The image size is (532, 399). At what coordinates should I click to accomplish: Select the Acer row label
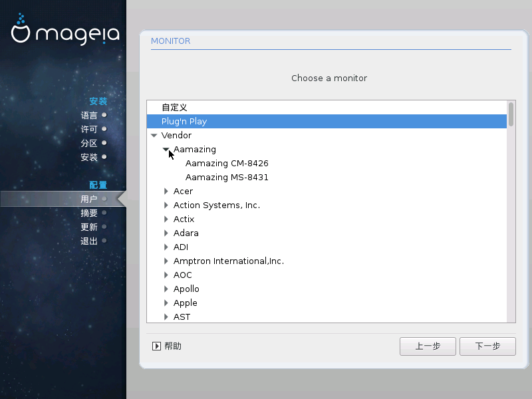[x=183, y=192]
